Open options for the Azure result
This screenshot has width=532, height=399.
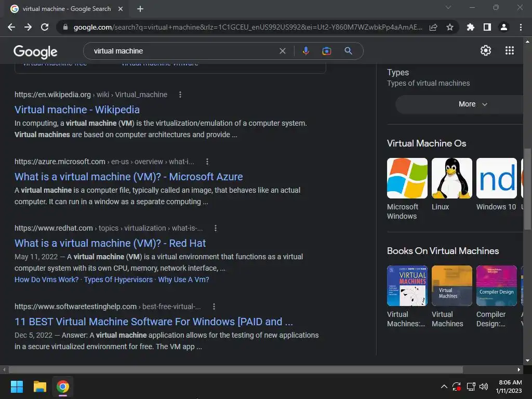207,162
